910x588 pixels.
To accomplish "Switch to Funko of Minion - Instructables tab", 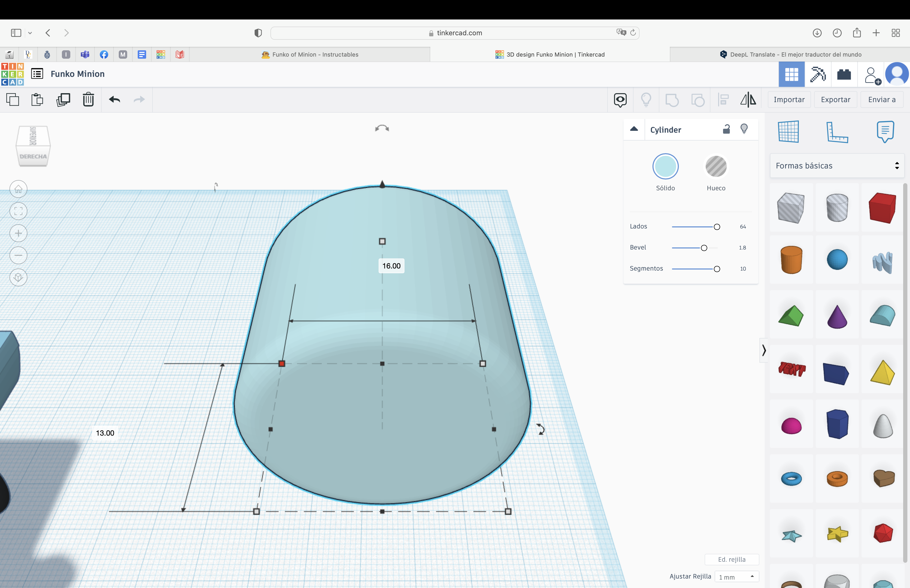I will 310,54.
